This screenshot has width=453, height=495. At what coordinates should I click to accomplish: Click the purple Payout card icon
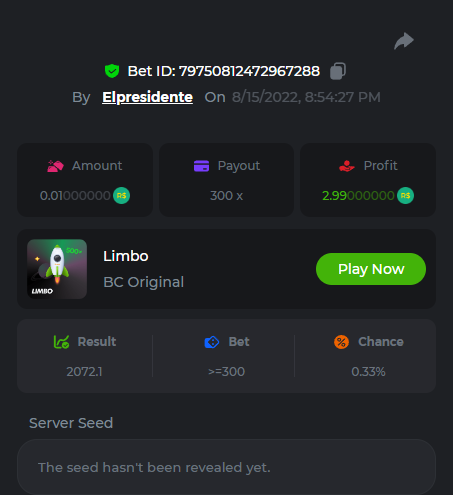201,166
